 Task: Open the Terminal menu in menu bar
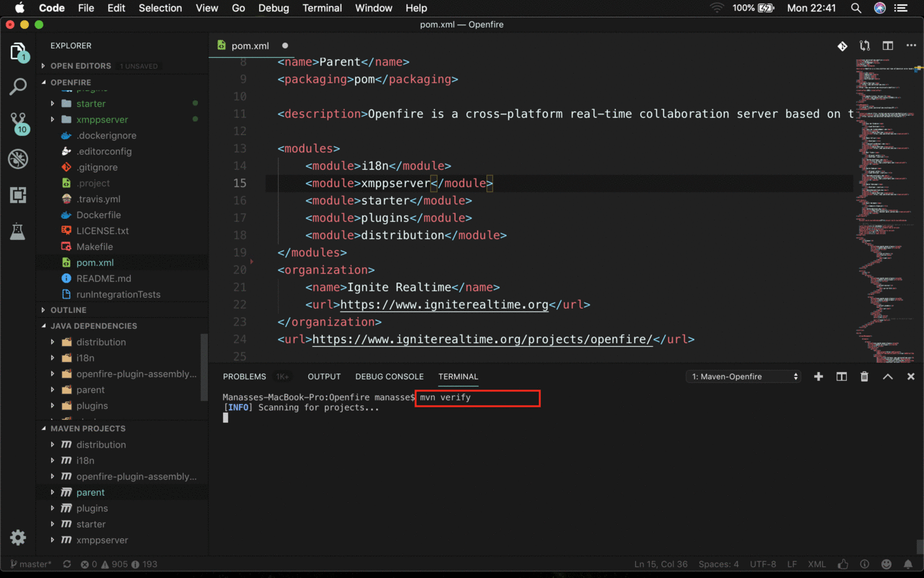pyautogui.click(x=322, y=8)
